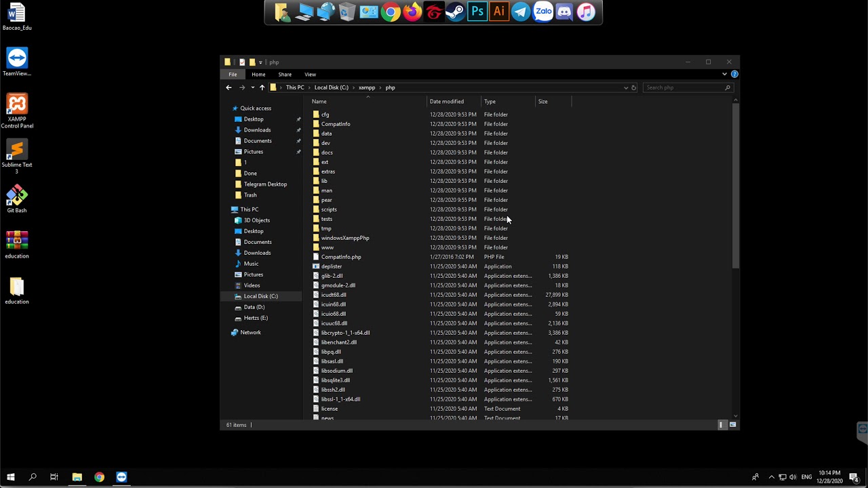This screenshot has height=488, width=868.
Task: Open taskbar Search
Action: point(32,477)
